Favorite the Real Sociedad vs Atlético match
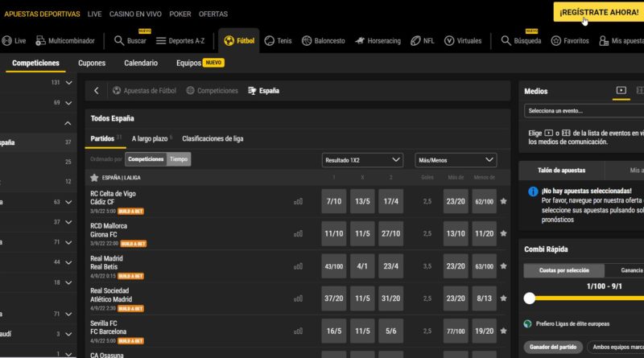The width and height of the screenshot is (644, 358). tap(504, 298)
